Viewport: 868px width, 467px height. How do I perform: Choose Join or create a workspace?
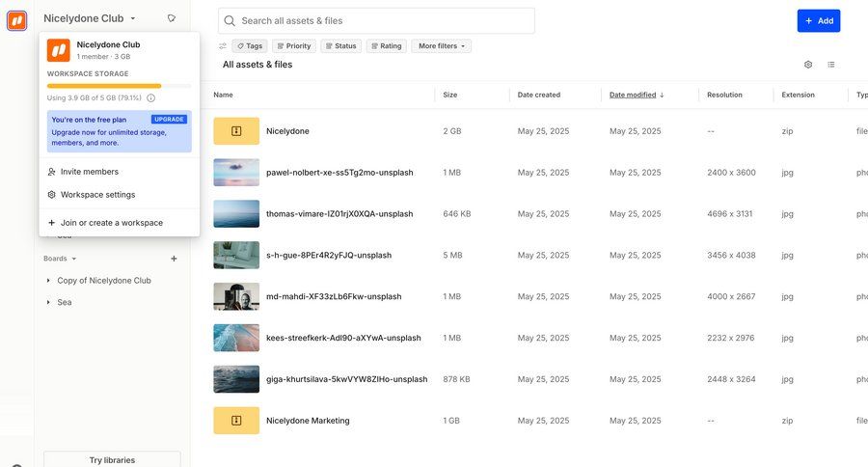coord(119,223)
